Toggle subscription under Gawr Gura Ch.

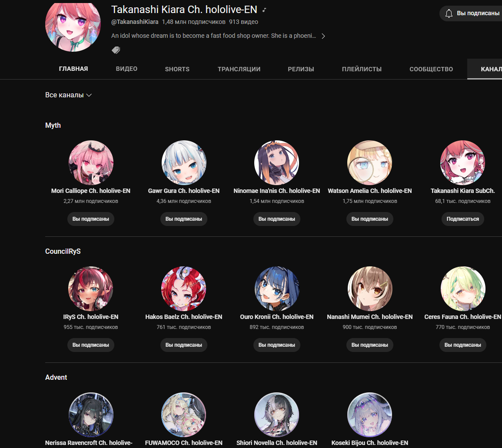[x=184, y=219]
